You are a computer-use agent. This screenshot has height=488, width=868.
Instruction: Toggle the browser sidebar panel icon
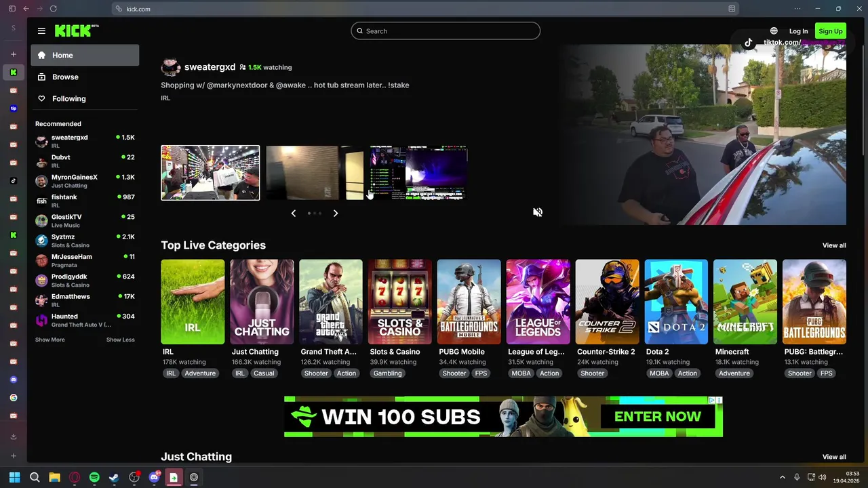click(x=12, y=9)
